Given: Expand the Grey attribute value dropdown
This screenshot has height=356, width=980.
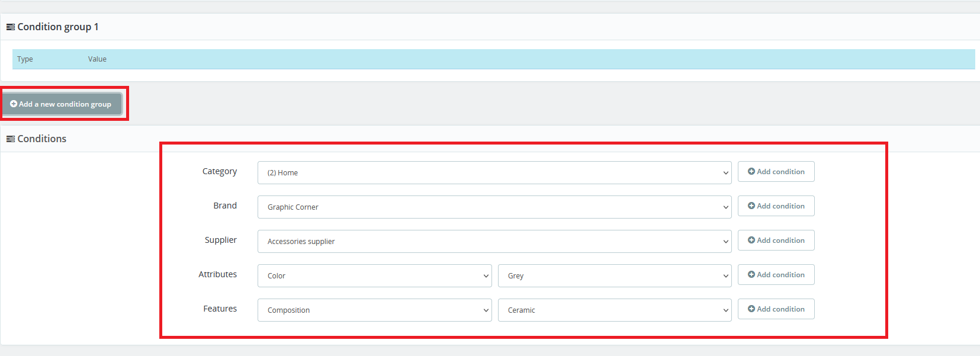Looking at the screenshot, I should (614, 276).
